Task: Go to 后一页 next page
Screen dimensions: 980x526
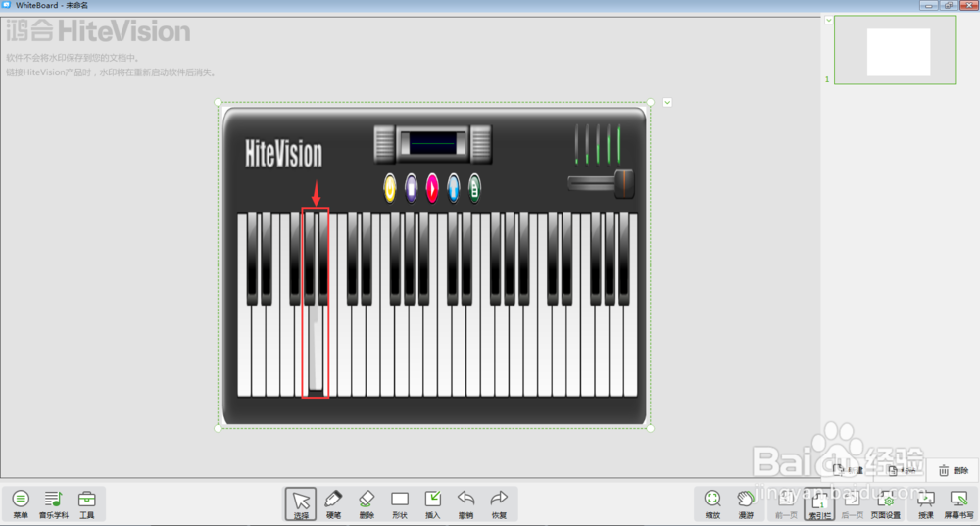Action: tap(852, 504)
